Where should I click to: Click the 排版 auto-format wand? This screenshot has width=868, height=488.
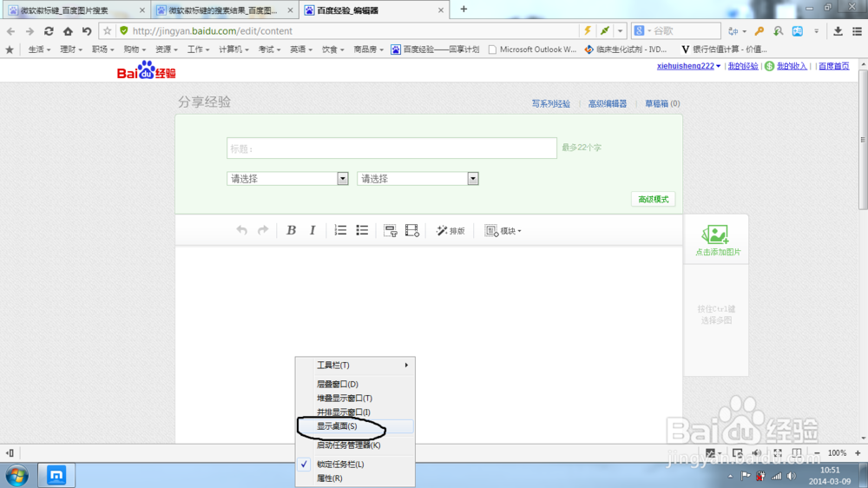click(x=450, y=231)
